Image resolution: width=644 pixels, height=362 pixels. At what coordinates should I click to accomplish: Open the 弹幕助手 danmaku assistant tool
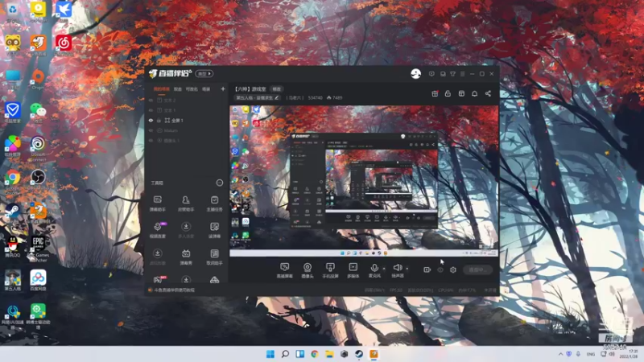[157, 204]
